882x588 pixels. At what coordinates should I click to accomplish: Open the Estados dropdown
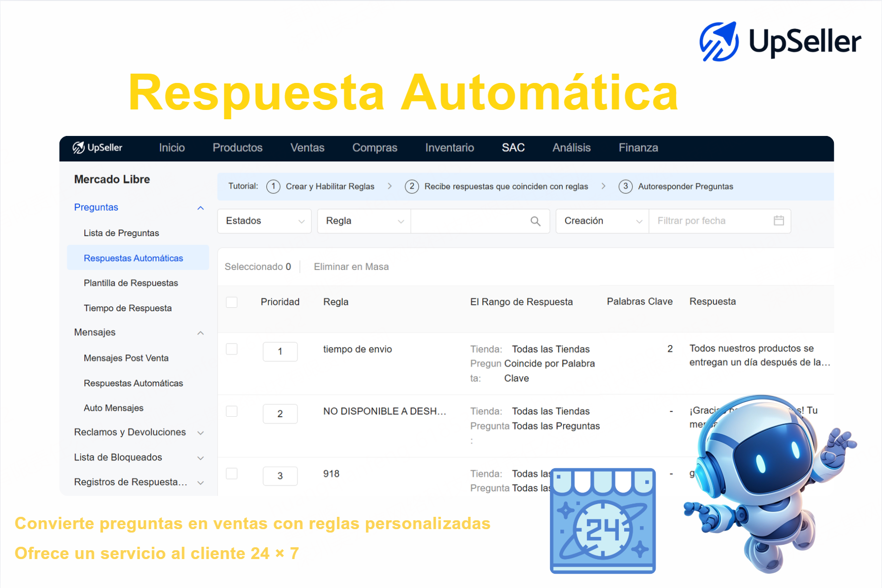(264, 221)
